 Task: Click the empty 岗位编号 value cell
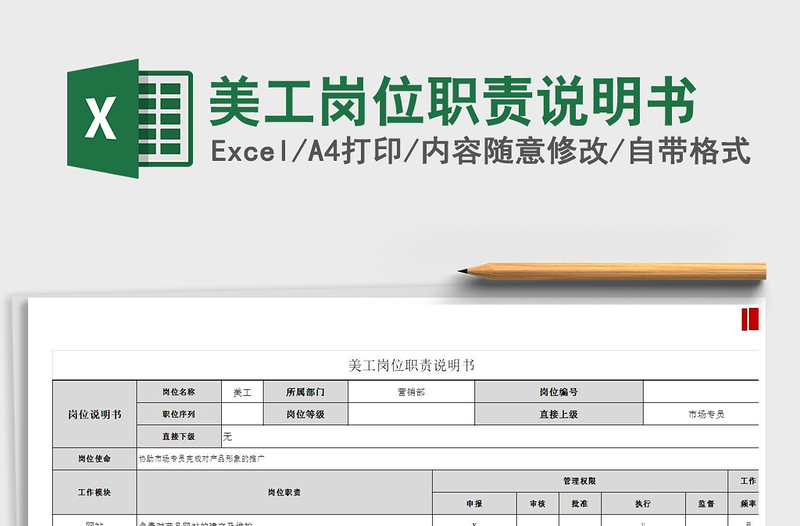pos(702,392)
